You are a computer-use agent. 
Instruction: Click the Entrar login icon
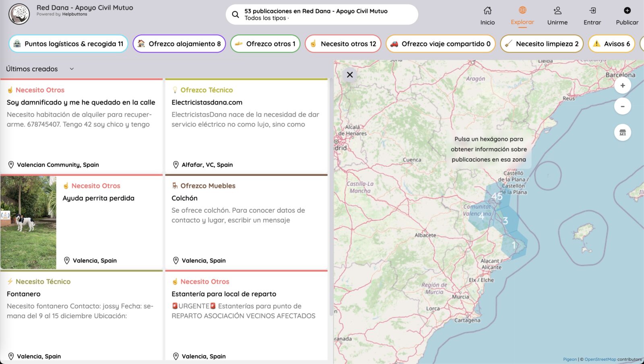point(592,11)
